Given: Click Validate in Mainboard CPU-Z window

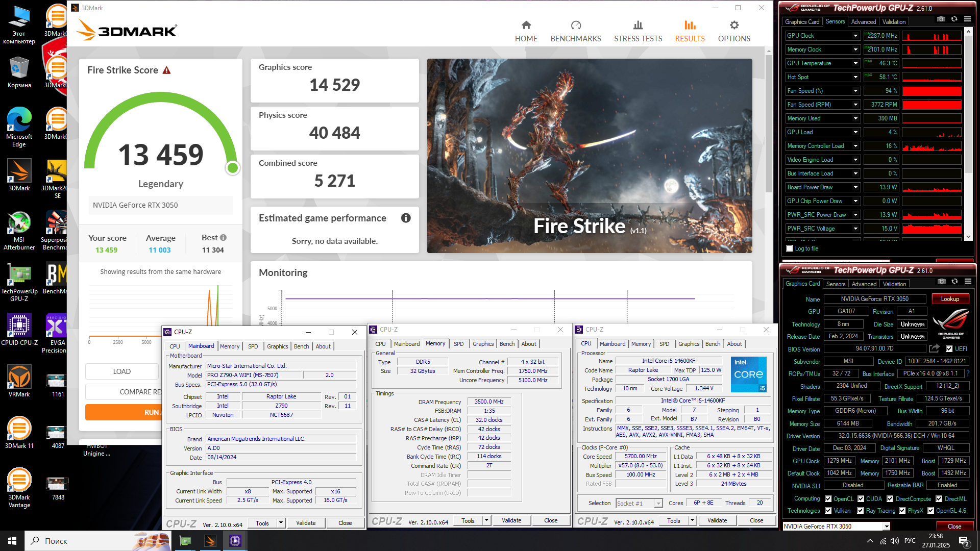Looking at the screenshot, I should click(x=306, y=523).
